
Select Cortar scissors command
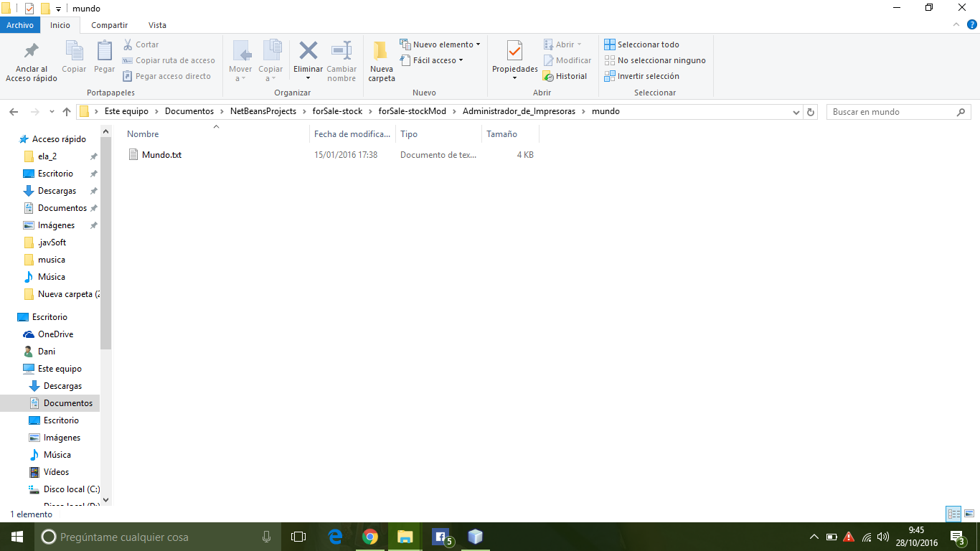(141, 44)
